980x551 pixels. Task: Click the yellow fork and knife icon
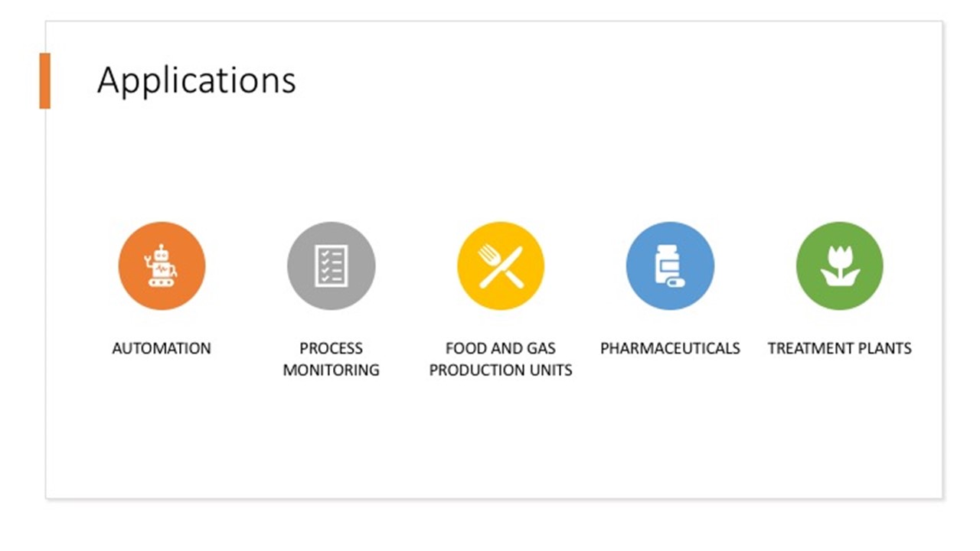501,266
